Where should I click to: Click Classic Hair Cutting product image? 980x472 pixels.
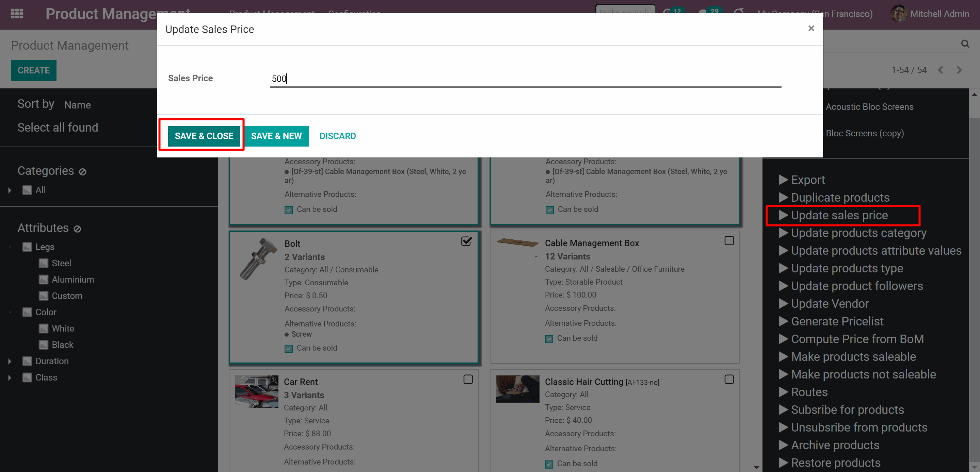517,389
